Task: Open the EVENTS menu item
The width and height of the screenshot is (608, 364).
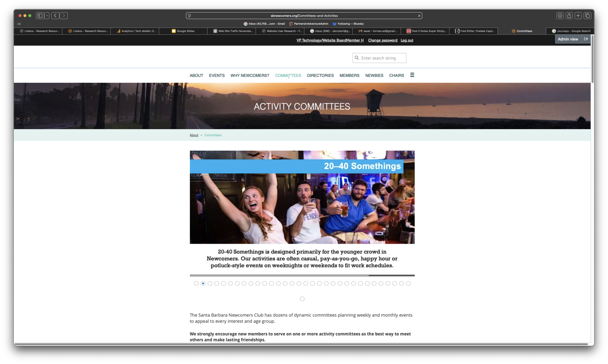Action: [x=217, y=76]
